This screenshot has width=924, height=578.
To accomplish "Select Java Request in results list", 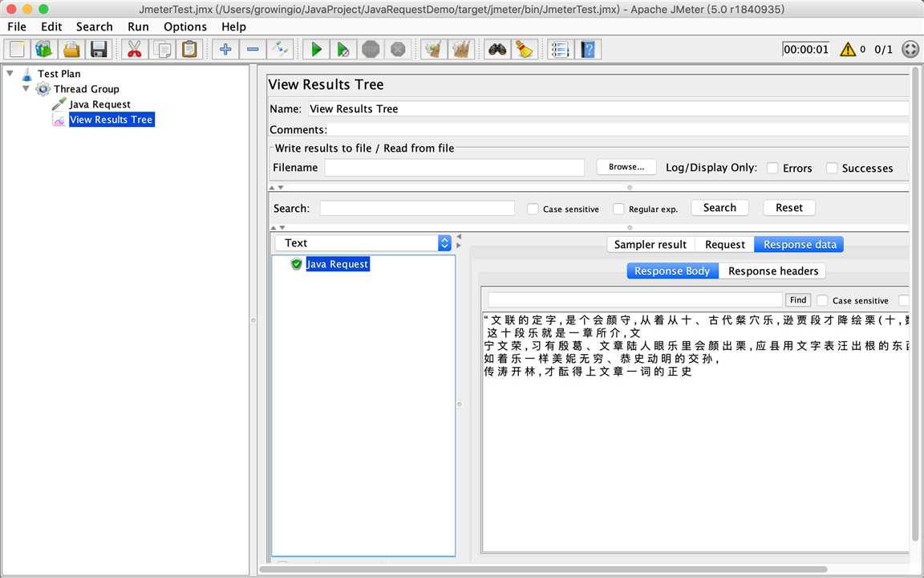I will click(x=338, y=264).
